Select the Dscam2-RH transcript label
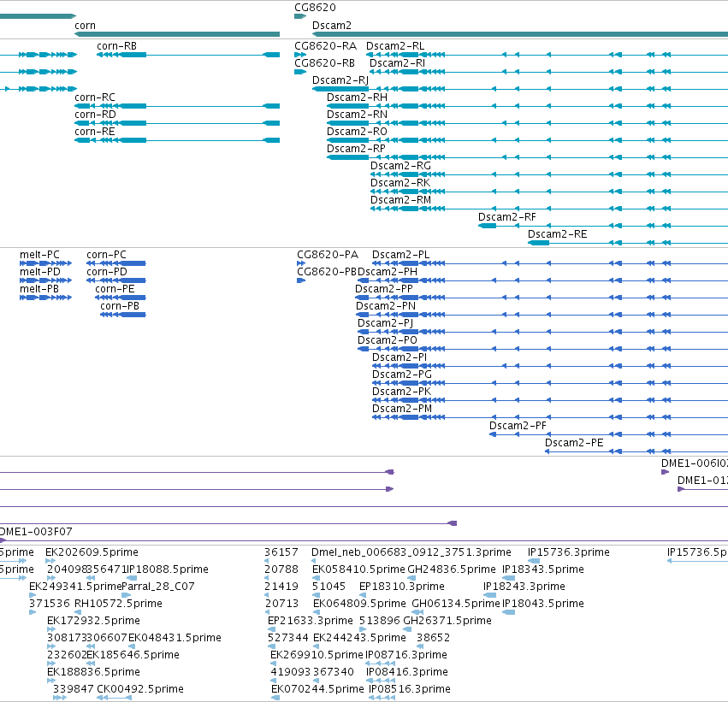Viewport: 728px width, 702px height. (x=357, y=97)
